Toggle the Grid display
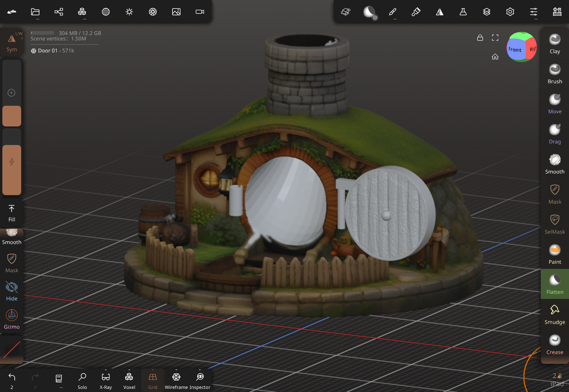569x392 pixels. (x=153, y=381)
